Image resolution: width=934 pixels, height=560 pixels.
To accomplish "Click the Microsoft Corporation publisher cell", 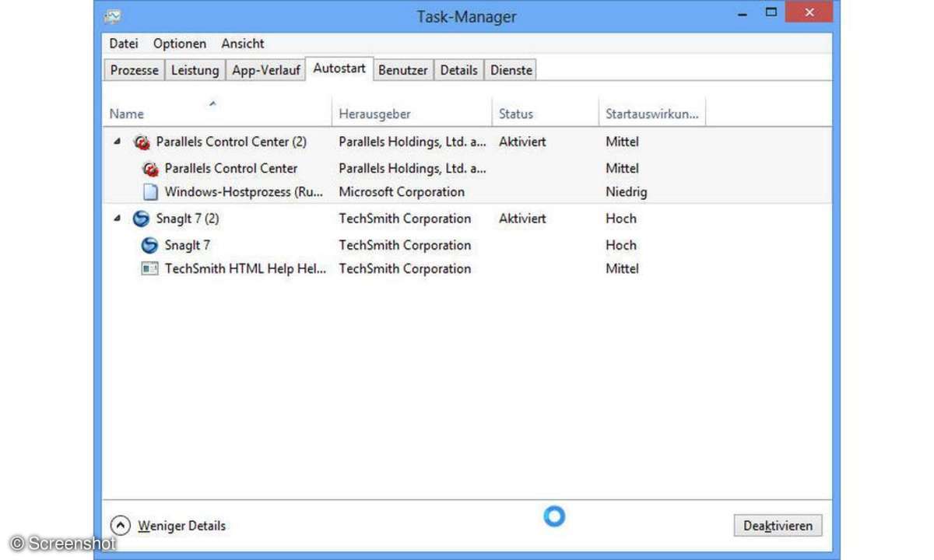I will [x=402, y=192].
